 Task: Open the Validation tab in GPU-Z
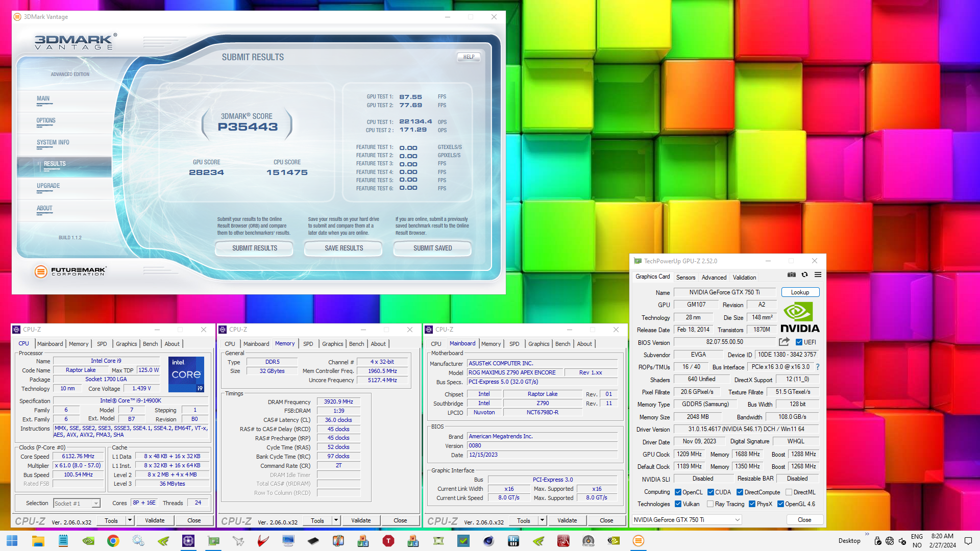click(744, 278)
